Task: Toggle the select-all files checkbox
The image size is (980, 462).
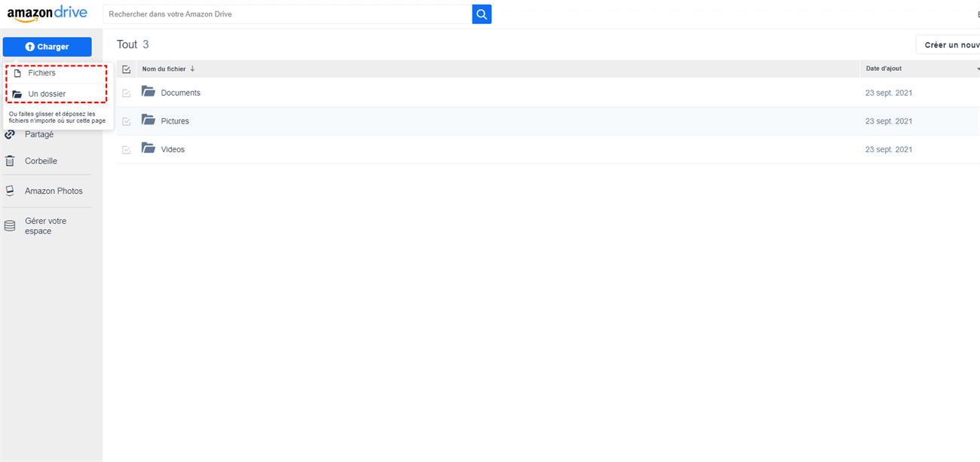Action: (x=127, y=69)
